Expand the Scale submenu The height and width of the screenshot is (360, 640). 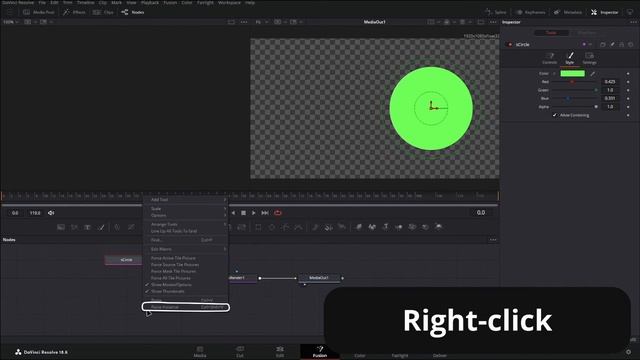pos(185,209)
